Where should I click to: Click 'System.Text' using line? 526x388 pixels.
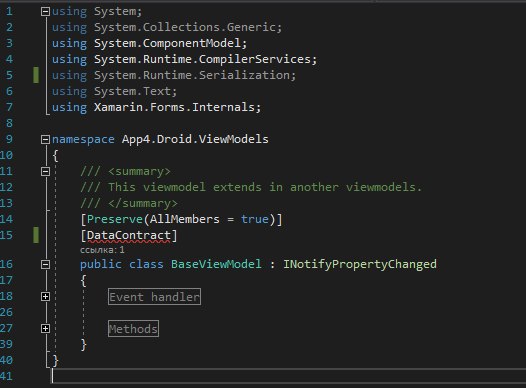[114, 91]
